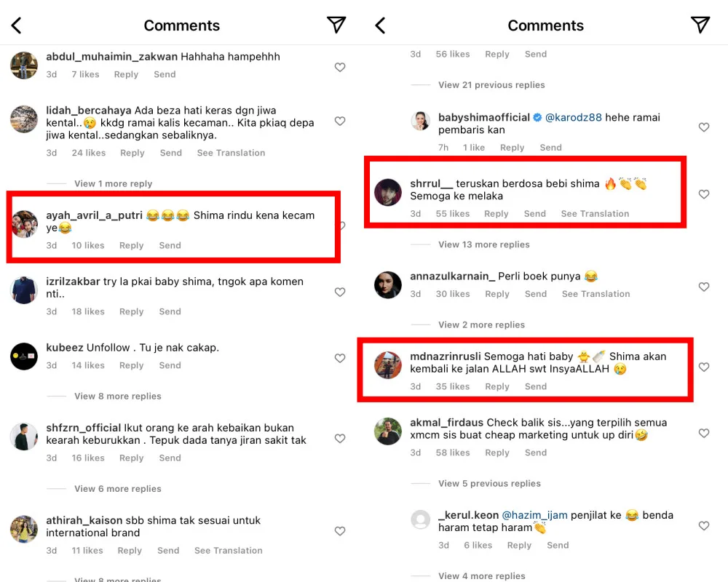
Task: Like abdul_muhaimin_zakwan's comment with the heart
Action: 340,67
